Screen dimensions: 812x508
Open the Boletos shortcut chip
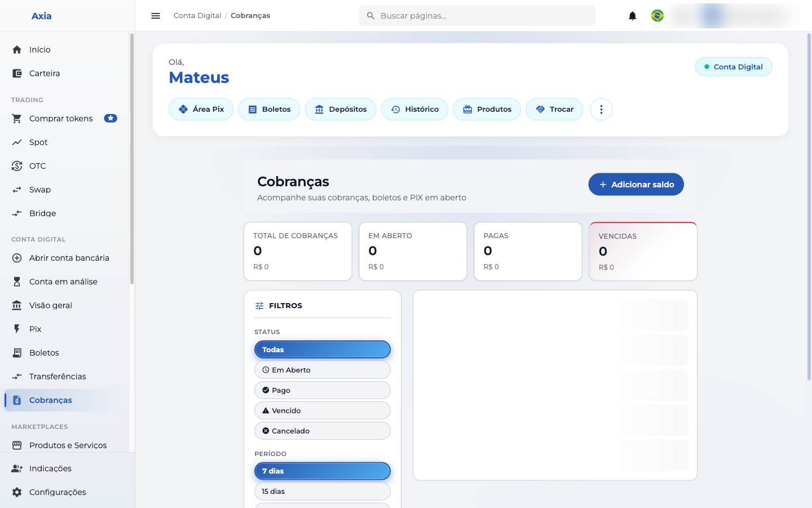click(269, 110)
